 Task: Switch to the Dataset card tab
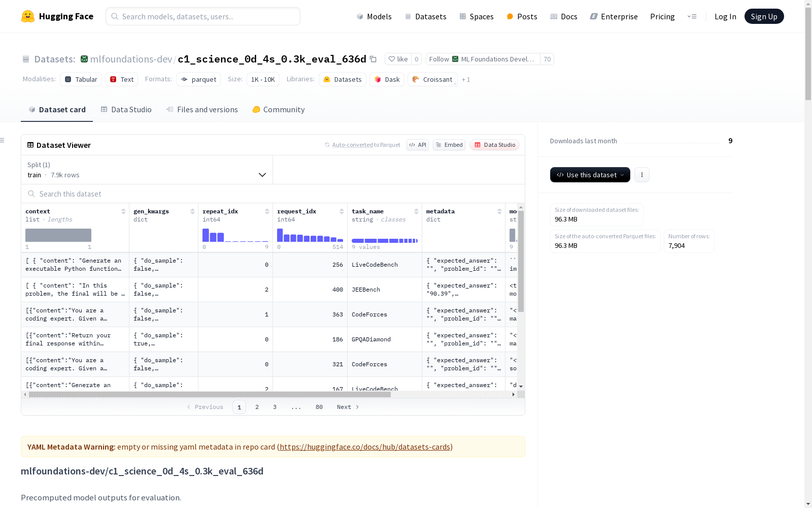click(57, 110)
